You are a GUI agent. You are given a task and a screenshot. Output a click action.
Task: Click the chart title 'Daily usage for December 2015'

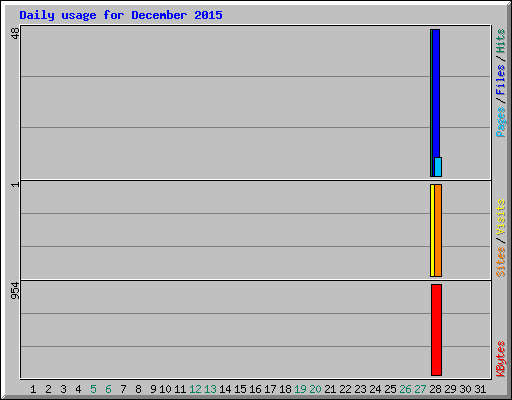[121, 15]
